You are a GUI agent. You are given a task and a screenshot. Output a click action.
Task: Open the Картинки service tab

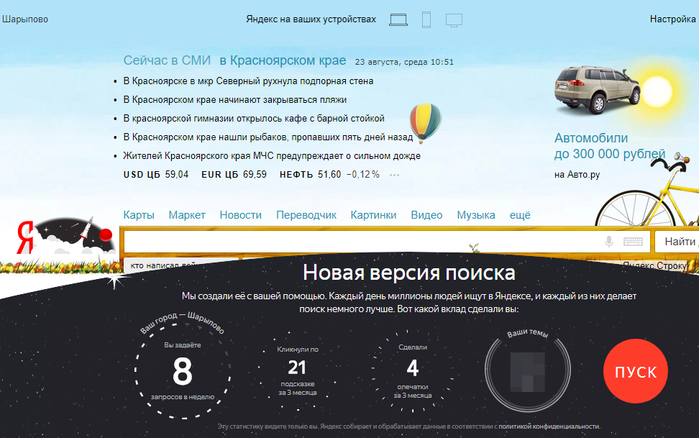[373, 215]
